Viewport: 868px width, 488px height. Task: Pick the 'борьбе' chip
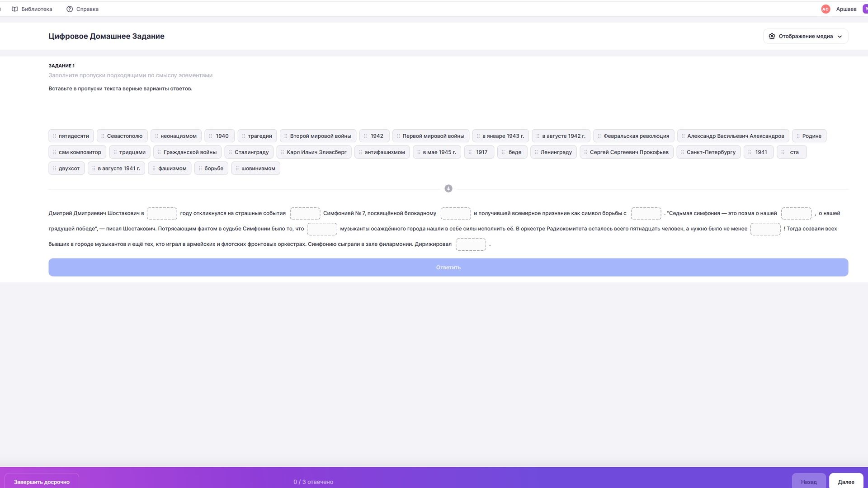pyautogui.click(x=211, y=169)
